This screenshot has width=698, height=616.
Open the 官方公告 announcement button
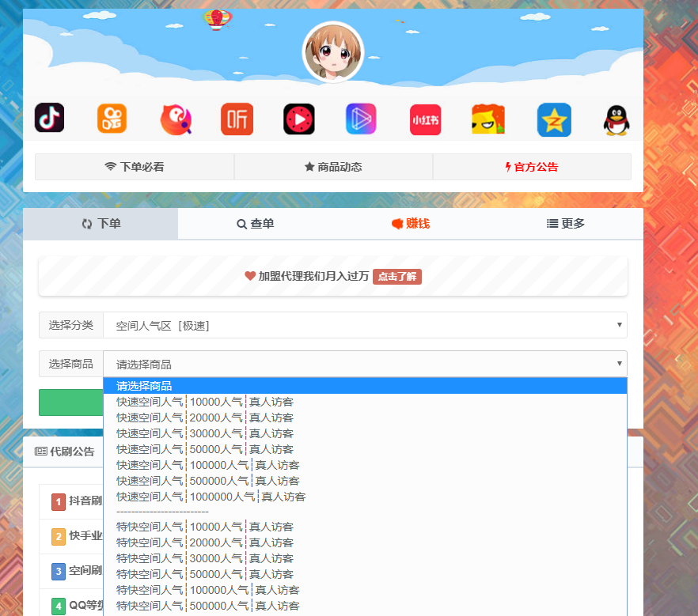532,167
